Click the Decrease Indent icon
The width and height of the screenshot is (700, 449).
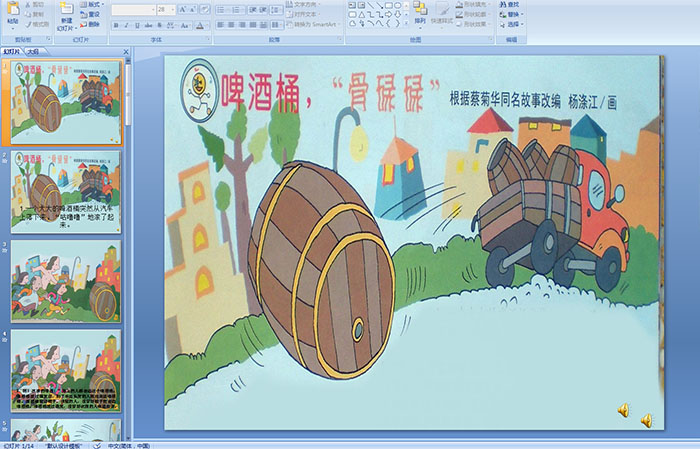tap(253, 10)
